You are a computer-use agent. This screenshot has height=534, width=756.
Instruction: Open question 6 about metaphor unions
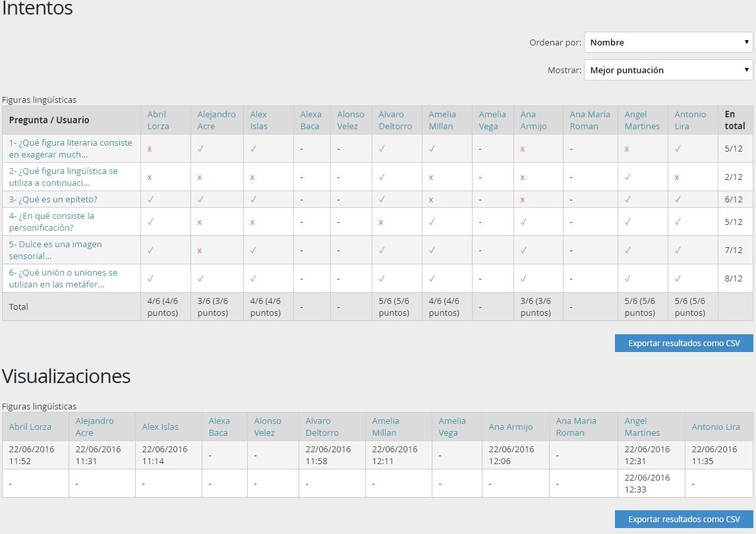(x=63, y=278)
